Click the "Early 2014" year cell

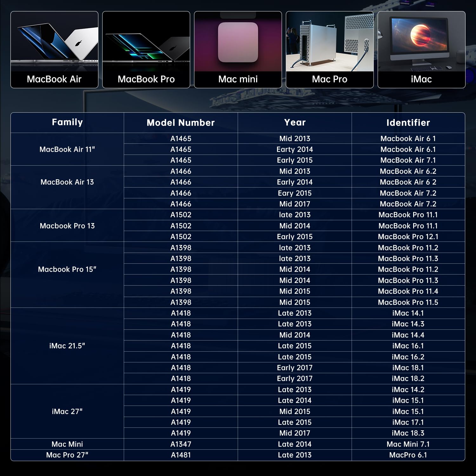pos(295,182)
